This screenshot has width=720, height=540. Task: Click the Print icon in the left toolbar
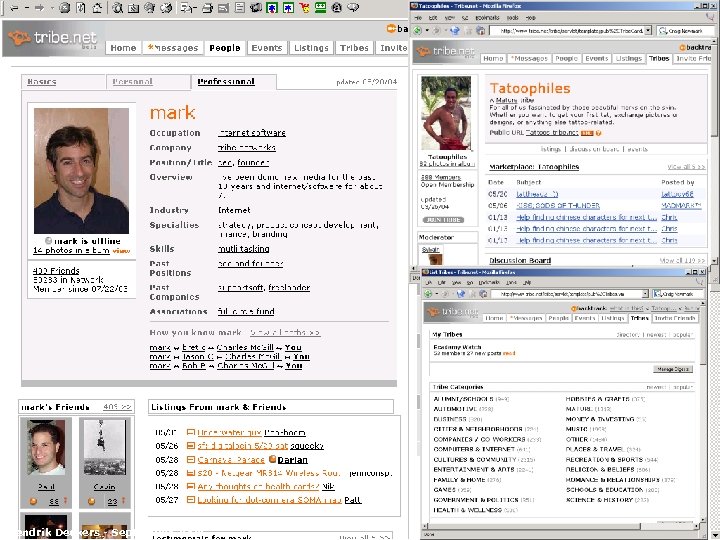(208, 7)
